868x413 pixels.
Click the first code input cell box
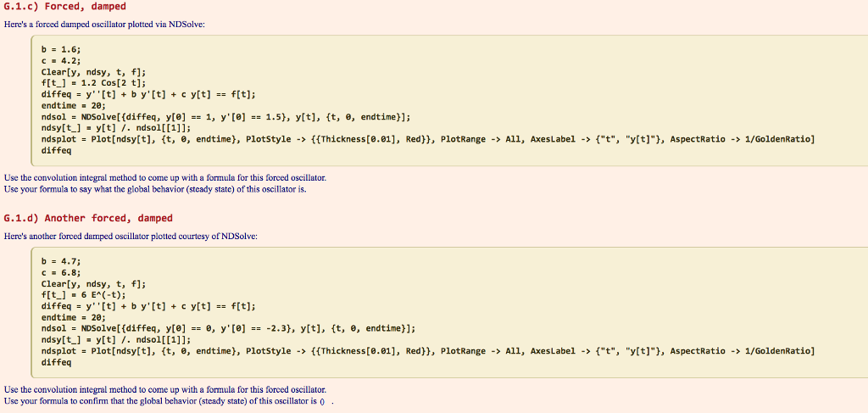449,100
